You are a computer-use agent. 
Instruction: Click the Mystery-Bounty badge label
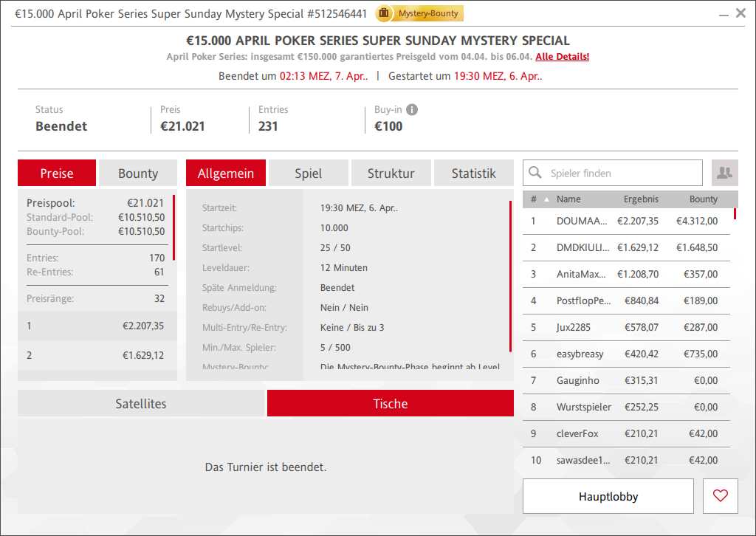(428, 13)
